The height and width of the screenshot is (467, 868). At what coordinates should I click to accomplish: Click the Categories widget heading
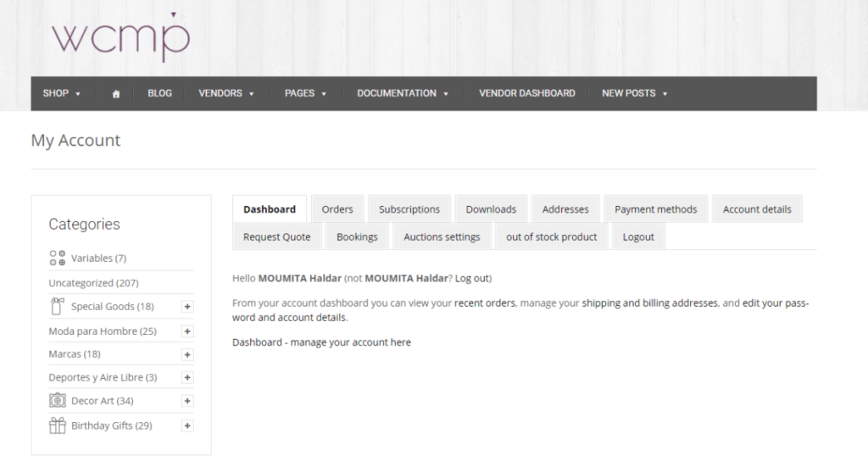click(84, 224)
